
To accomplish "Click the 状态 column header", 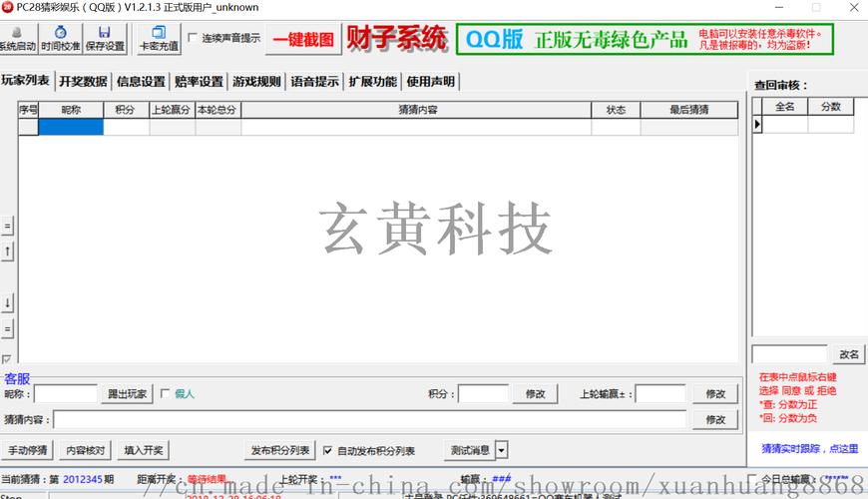I will coord(616,110).
